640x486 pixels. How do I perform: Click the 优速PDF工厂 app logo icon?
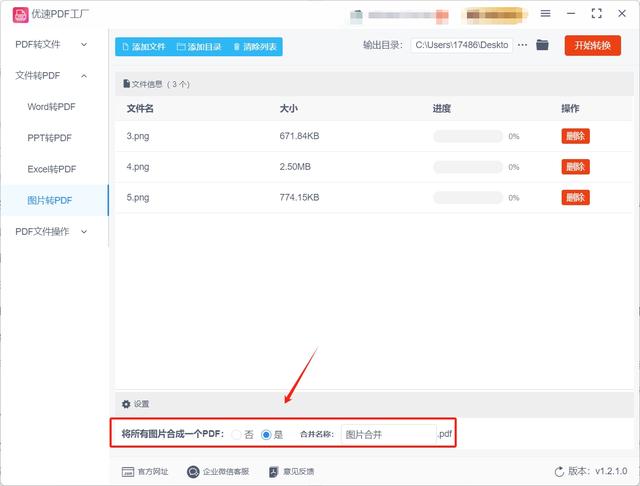coord(20,15)
